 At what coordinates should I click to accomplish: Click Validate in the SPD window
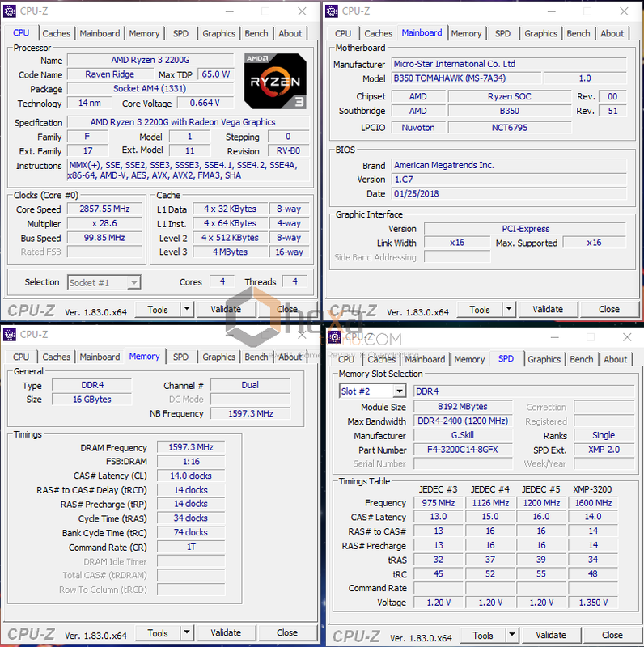(x=551, y=636)
